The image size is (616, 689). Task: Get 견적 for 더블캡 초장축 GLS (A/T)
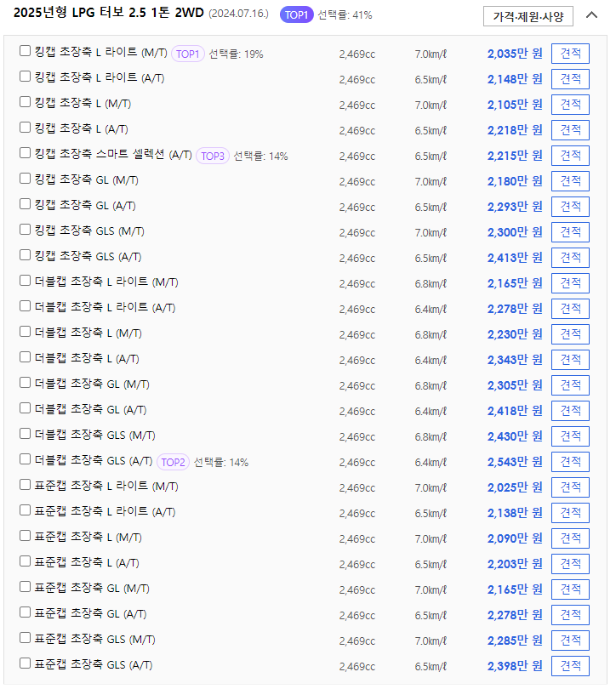(x=570, y=461)
